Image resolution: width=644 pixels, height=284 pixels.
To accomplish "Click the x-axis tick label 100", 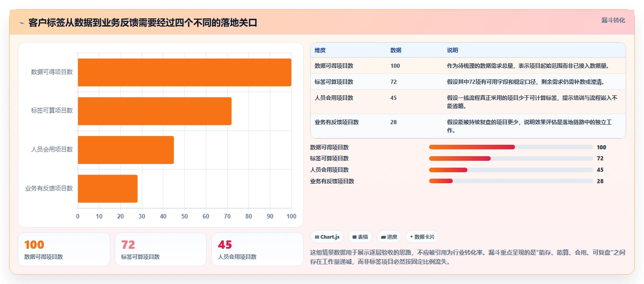I will (291, 216).
